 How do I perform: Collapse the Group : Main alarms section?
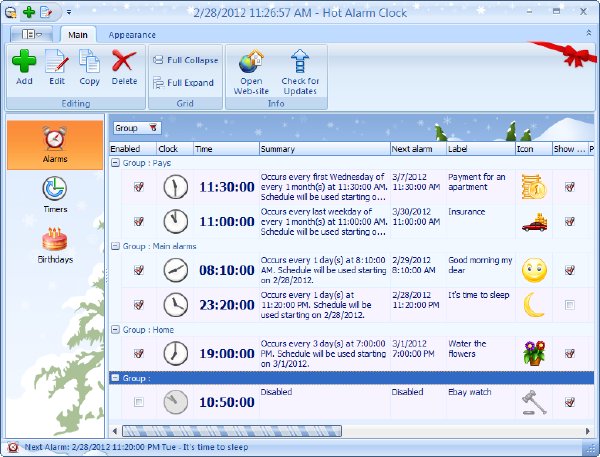coord(115,246)
